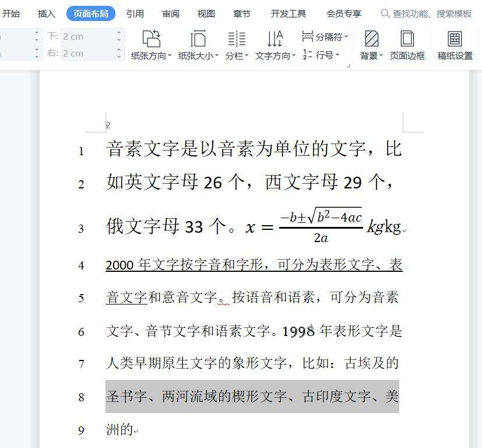This screenshot has width=482, height=448.
Task: Open the page setup dialog launcher
Action: [349, 65]
